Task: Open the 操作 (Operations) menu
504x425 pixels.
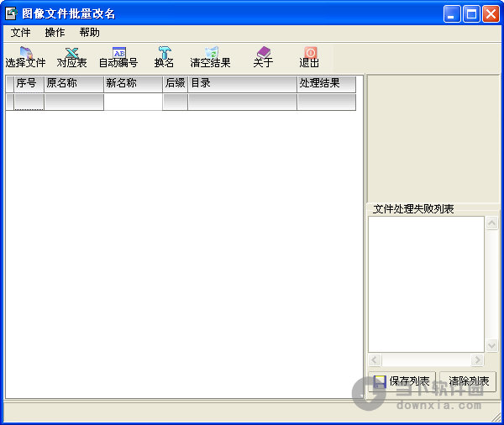Action: (55, 33)
